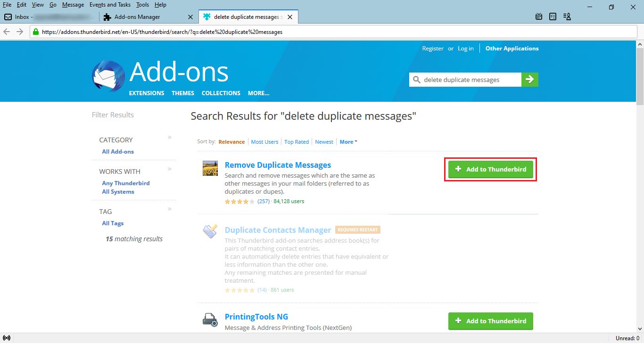Submit search with the green arrow icon
Screen dimensions: 644x344
click(530, 79)
